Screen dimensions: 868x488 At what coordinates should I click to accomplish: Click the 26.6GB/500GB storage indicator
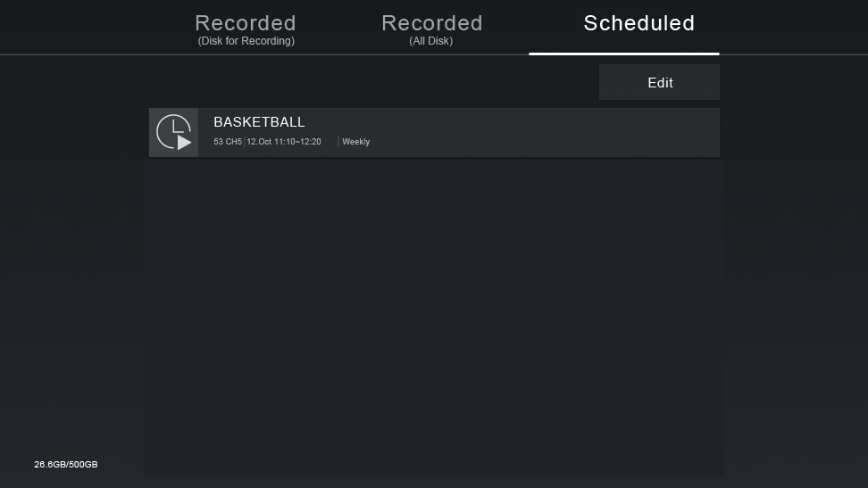click(66, 464)
